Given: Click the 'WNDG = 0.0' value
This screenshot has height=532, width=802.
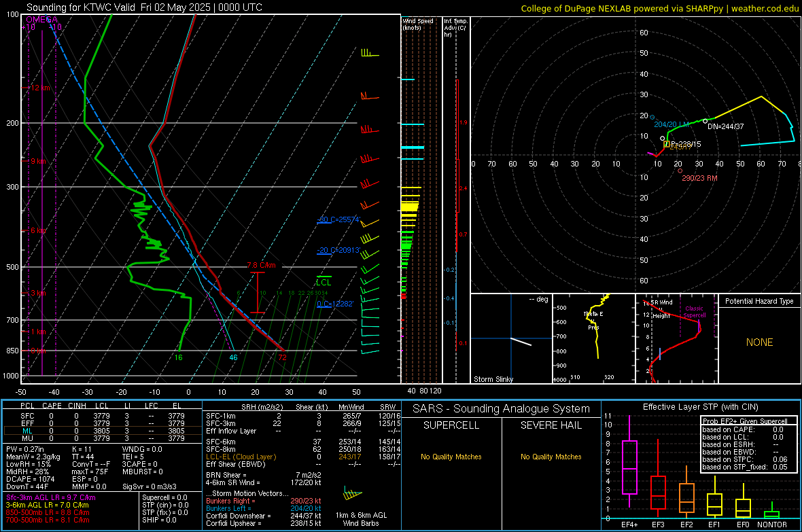Looking at the screenshot, I should [142, 449].
